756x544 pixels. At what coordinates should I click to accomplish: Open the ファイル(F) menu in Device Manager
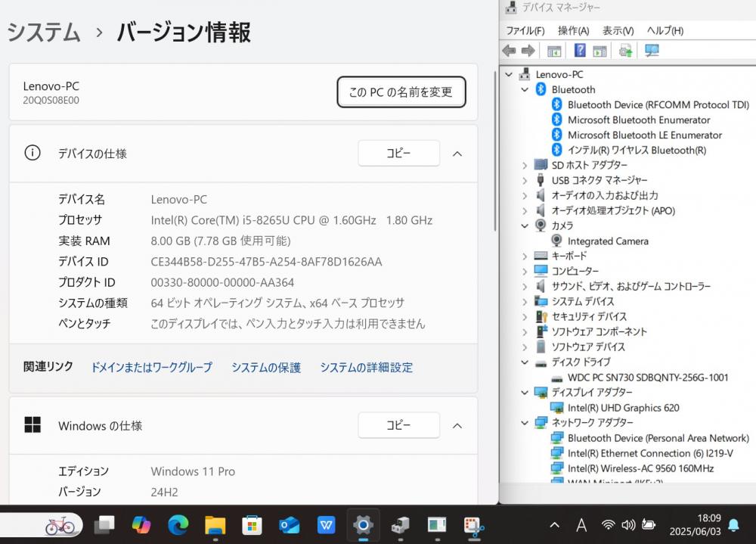tap(525, 30)
